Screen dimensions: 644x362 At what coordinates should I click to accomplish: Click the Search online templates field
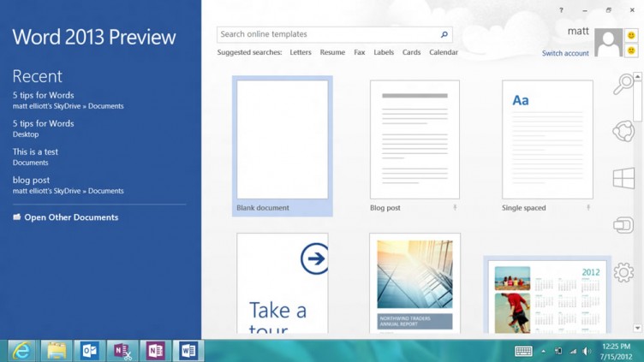click(x=335, y=34)
